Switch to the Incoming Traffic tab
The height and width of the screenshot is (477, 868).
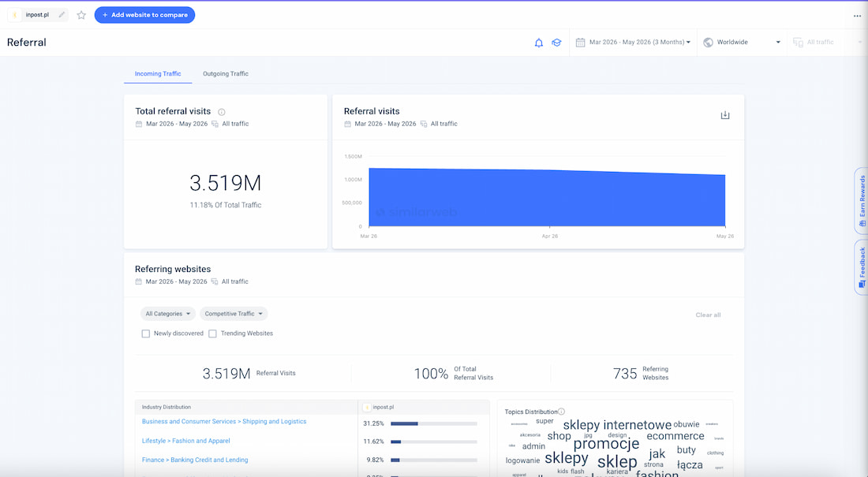(x=158, y=73)
